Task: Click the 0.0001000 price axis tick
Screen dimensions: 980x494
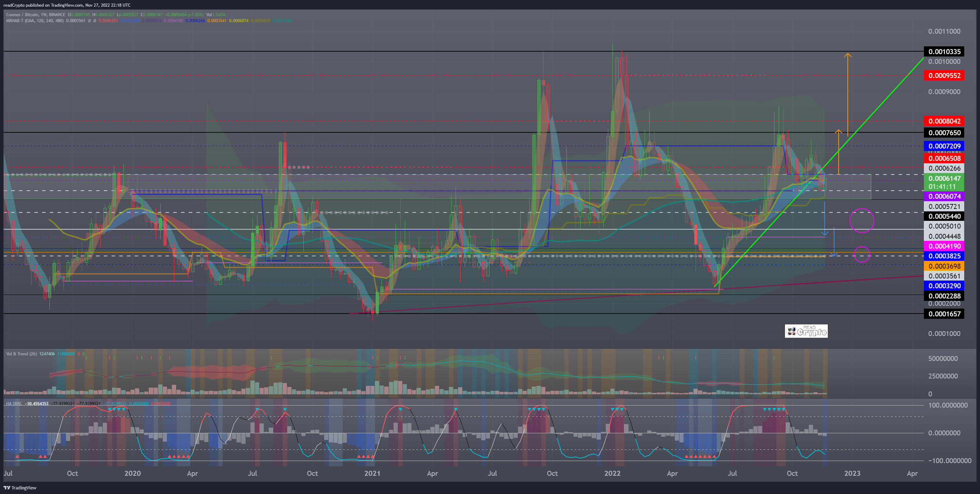Action: pyautogui.click(x=944, y=333)
